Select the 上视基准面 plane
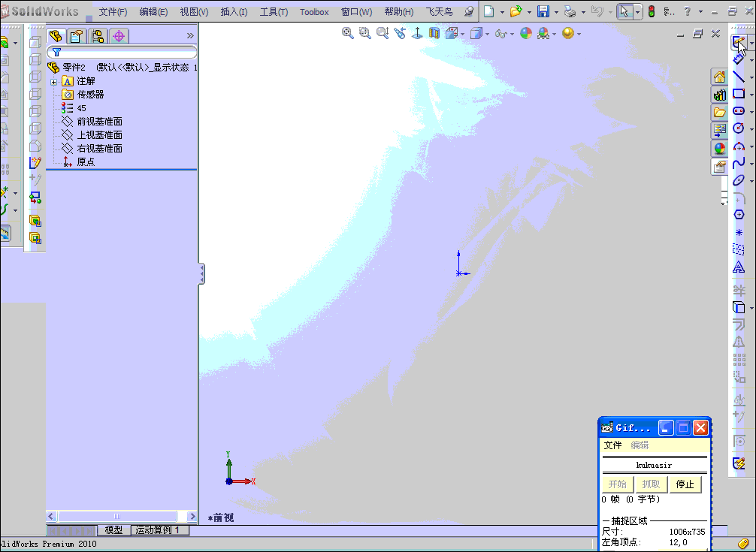The width and height of the screenshot is (756, 552). 99,135
